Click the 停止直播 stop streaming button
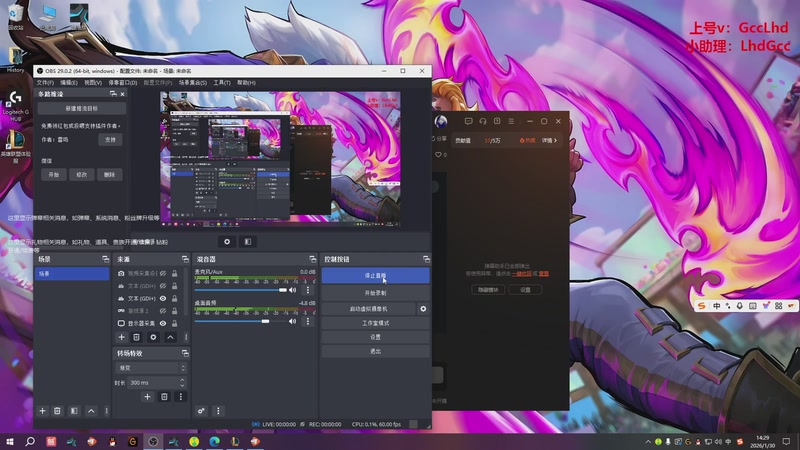 click(376, 276)
